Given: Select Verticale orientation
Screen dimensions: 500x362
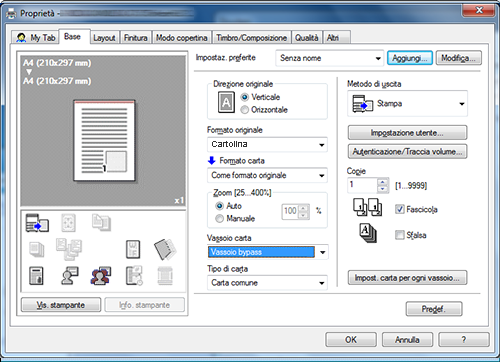Looking at the screenshot, I should (x=245, y=97).
